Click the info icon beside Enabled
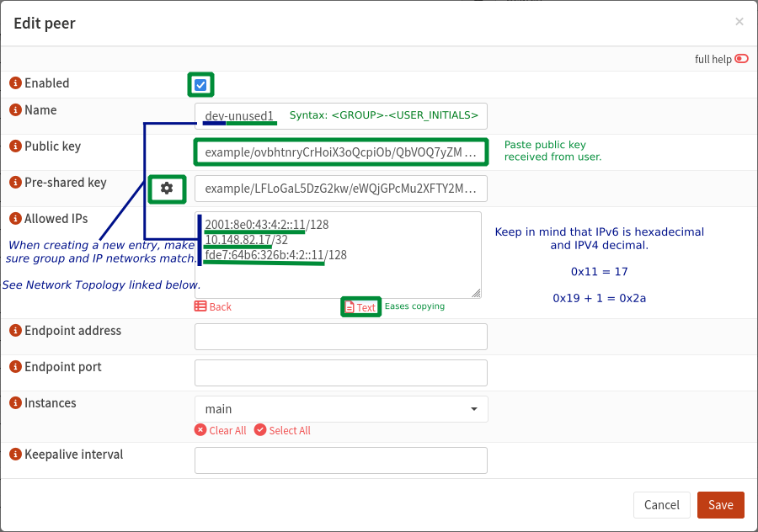Screen dimensions: 758x532 coord(15,83)
